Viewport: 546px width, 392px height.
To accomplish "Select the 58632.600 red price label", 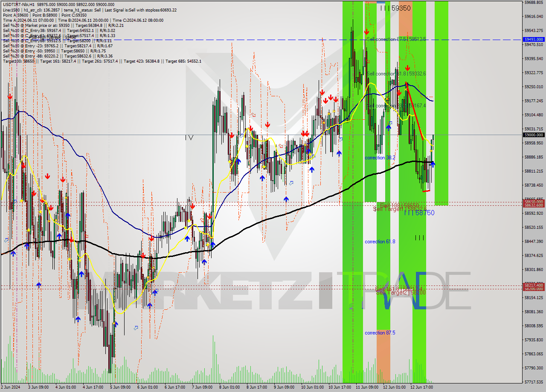I will tap(534, 205).
